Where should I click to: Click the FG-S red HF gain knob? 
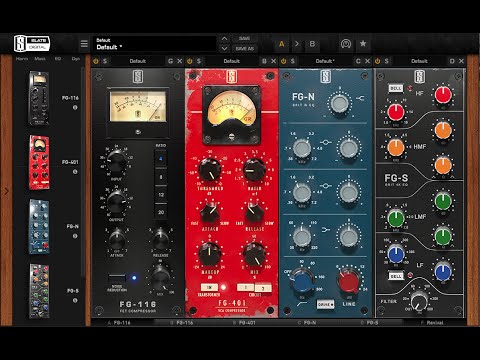443,95
